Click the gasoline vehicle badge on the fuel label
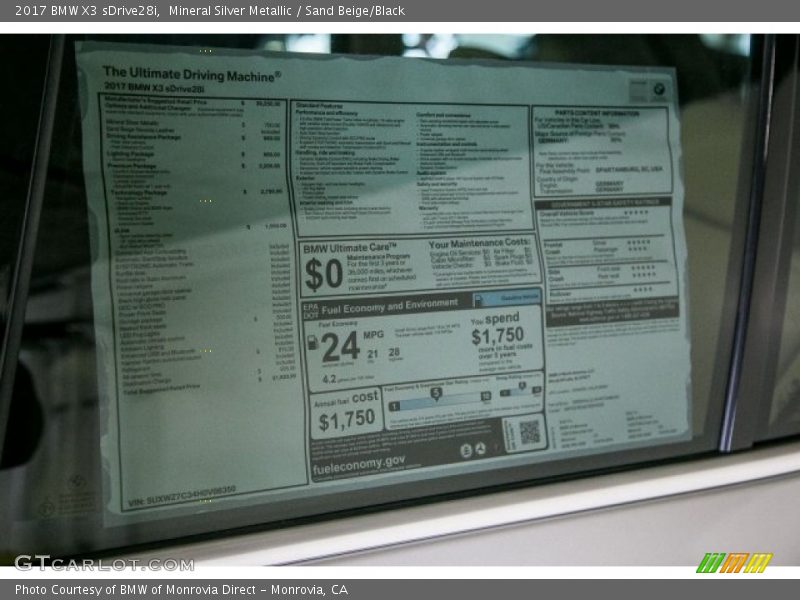This screenshot has width=800, height=600. 506,298
